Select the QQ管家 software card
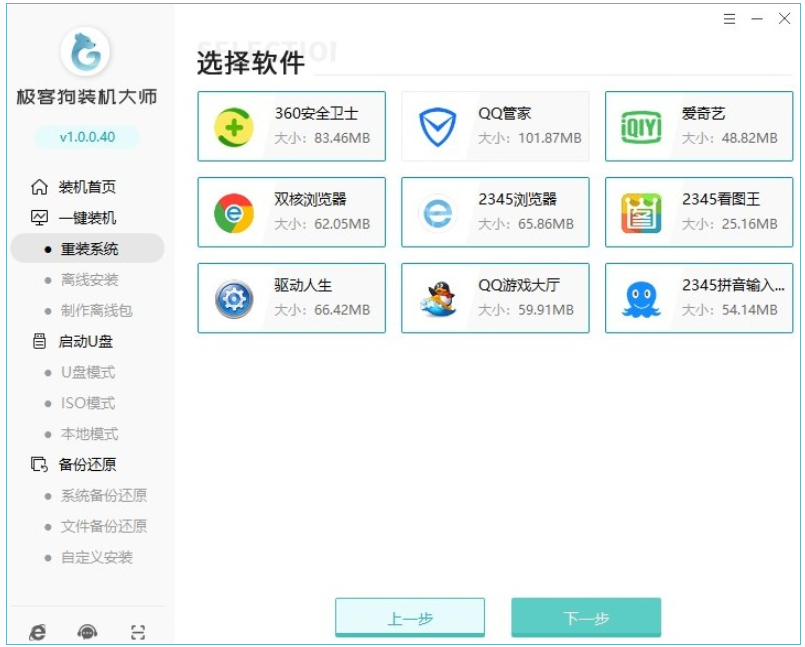This screenshot has width=805, height=647. coord(495,126)
